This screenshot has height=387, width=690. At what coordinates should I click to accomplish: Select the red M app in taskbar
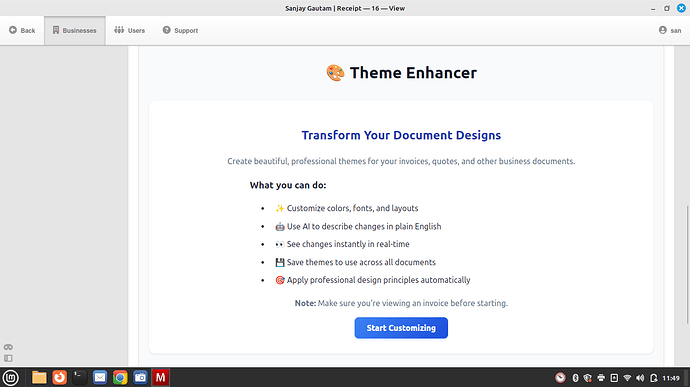[161, 377]
